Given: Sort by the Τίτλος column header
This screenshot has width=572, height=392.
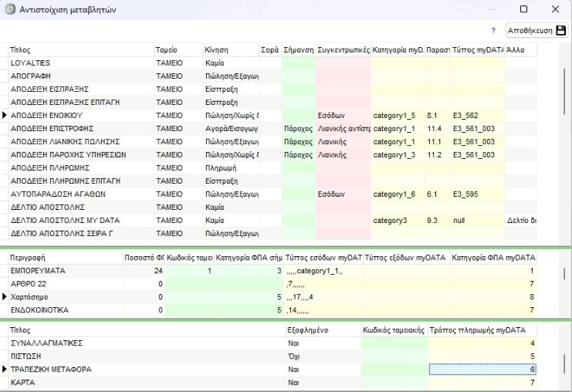Looking at the screenshot, I should pos(77,49).
